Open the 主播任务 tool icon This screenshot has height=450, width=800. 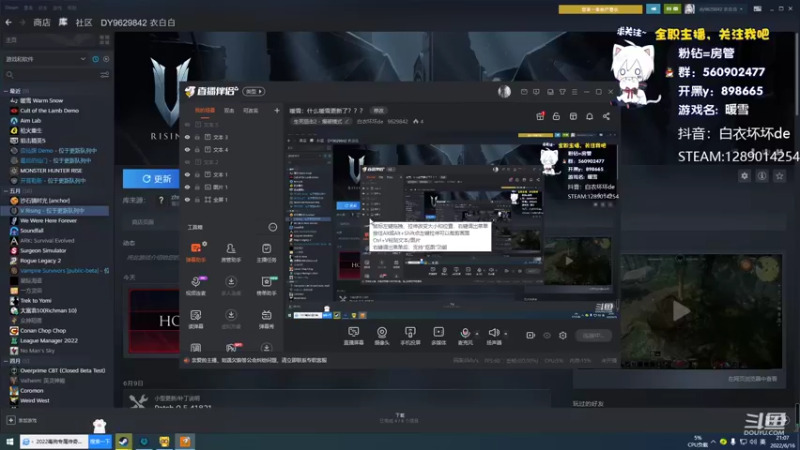(266, 252)
